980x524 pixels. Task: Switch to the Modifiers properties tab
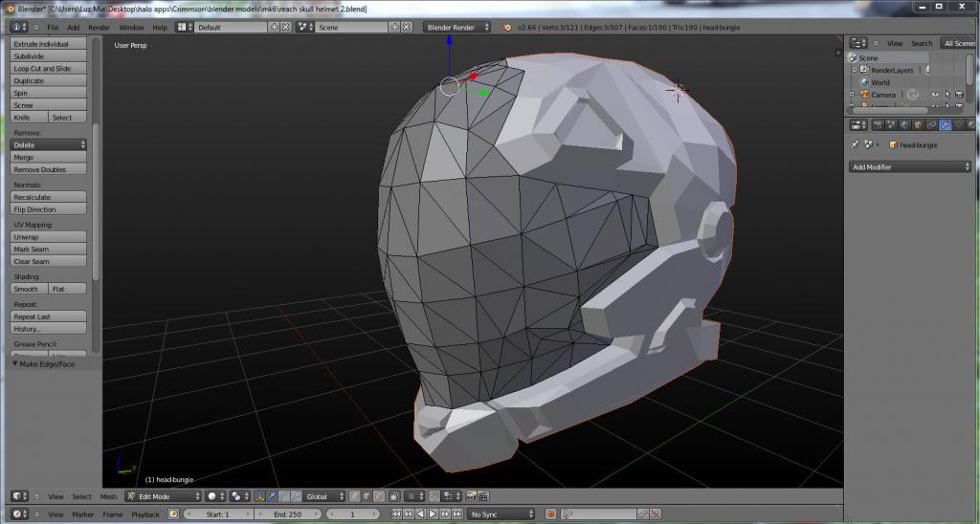pos(945,125)
